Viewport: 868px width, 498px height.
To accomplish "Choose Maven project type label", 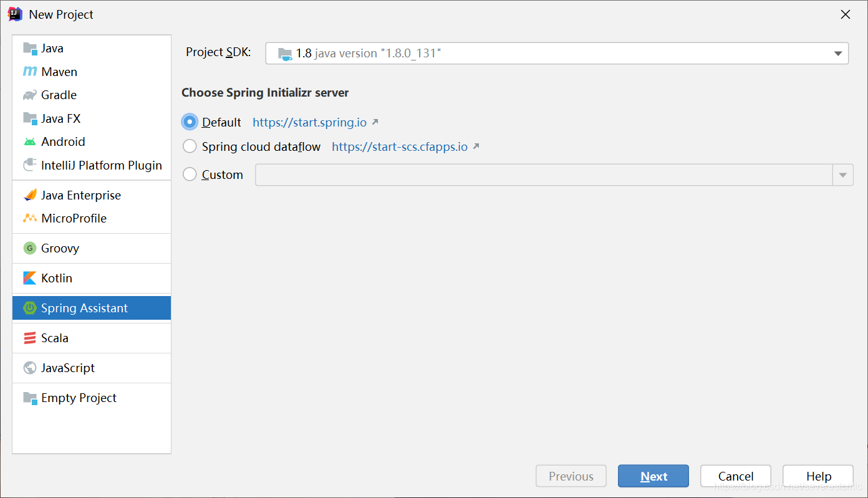I will (59, 72).
